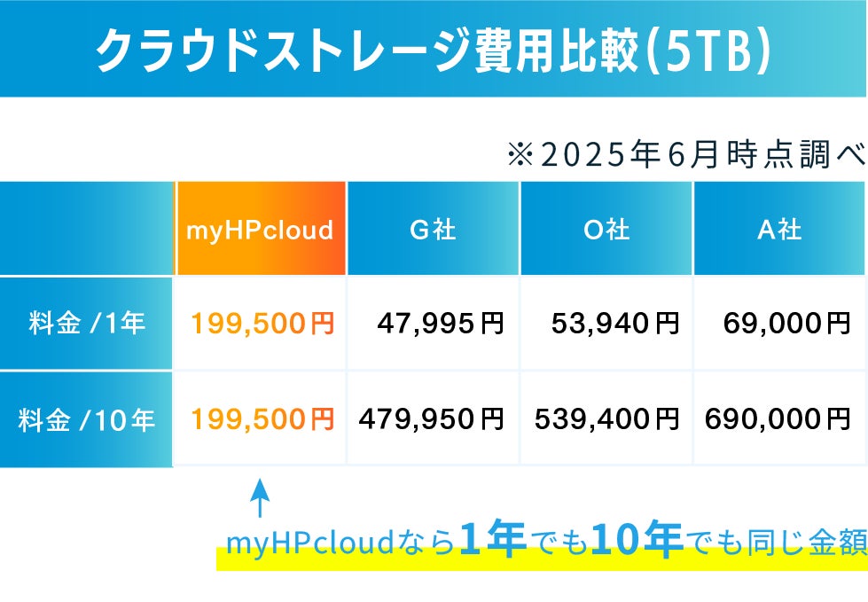Click the empty top-left table header cell

(x=86, y=230)
